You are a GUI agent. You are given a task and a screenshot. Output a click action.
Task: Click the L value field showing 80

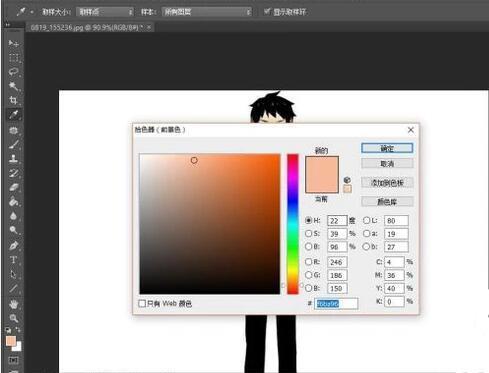pos(396,220)
